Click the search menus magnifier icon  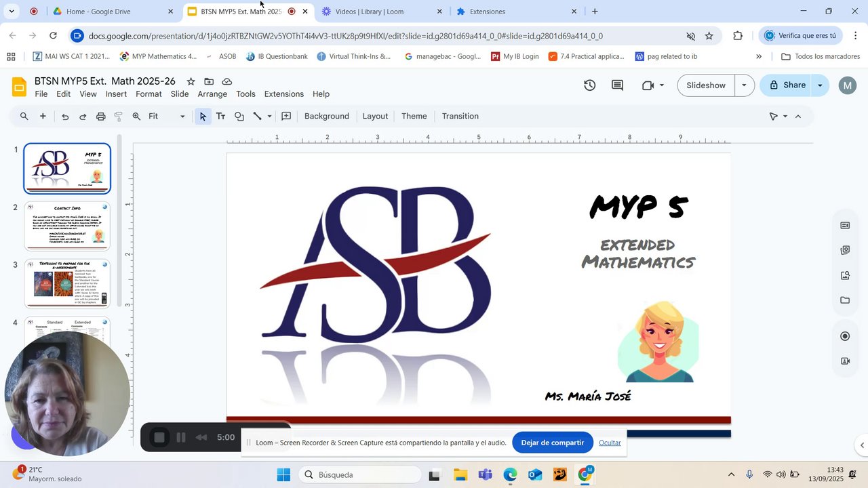tap(24, 117)
